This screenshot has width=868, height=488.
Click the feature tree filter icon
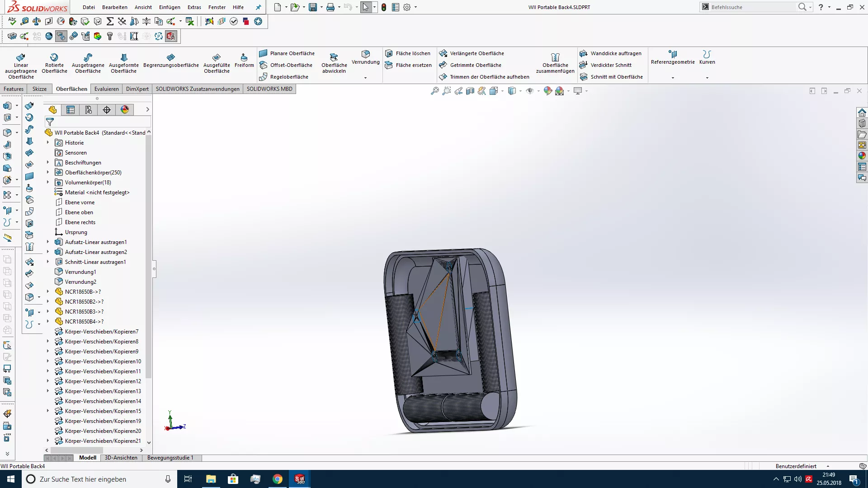click(50, 122)
